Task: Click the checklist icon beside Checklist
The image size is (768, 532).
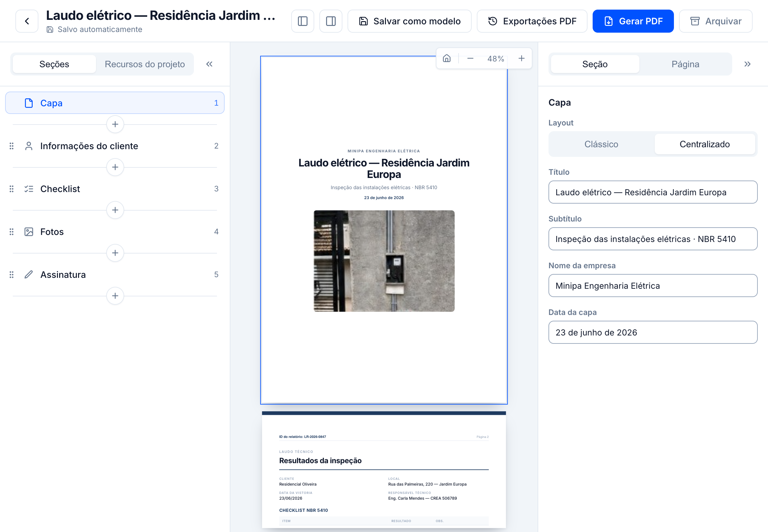Action: (29, 189)
